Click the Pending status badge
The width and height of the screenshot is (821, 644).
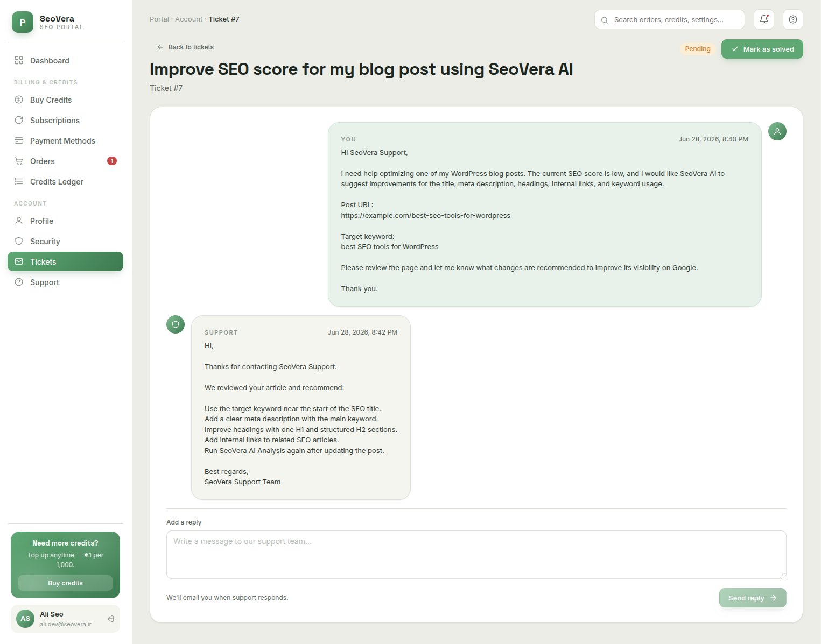(x=698, y=49)
